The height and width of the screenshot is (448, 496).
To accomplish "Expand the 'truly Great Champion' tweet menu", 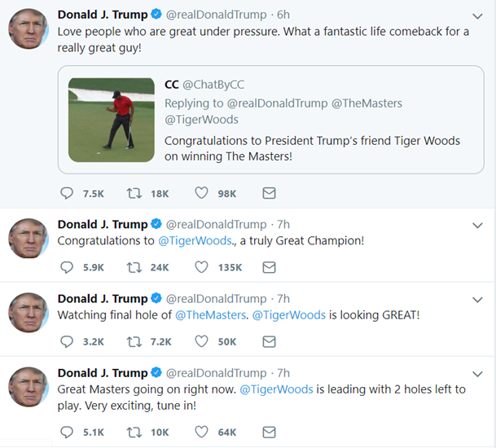I will (478, 225).
